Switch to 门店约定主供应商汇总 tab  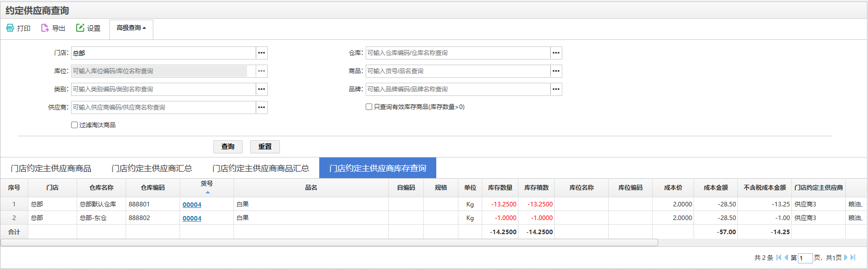[152, 168]
